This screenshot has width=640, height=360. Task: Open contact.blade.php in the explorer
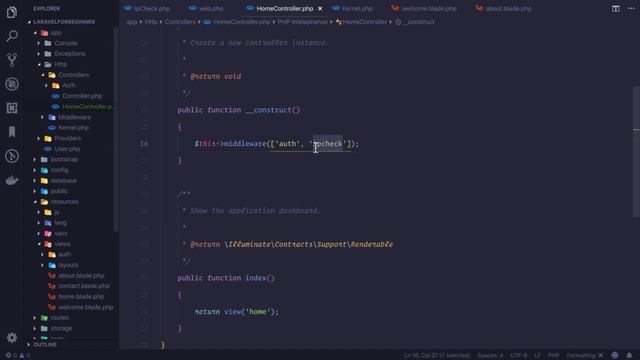[x=83, y=286]
